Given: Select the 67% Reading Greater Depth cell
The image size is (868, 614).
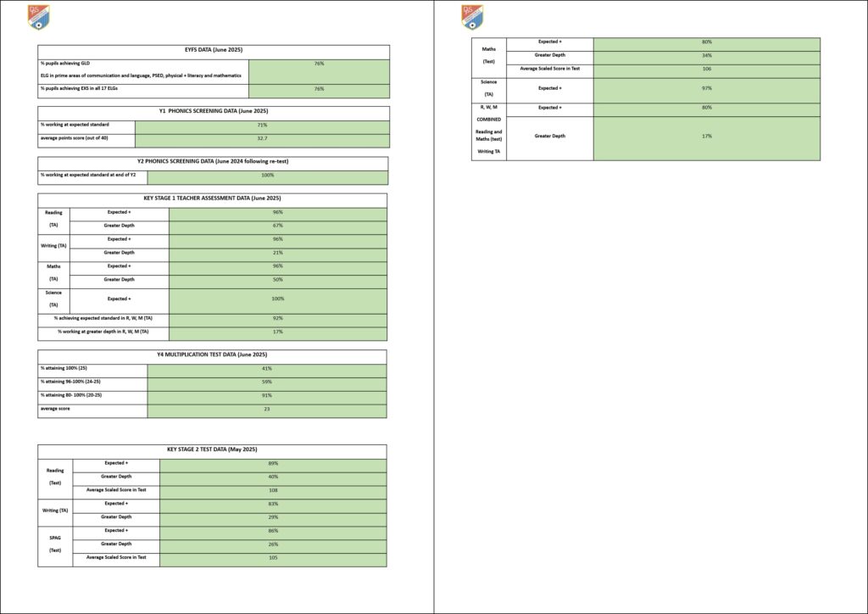Looking at the screenshot, I should point(277,226).
